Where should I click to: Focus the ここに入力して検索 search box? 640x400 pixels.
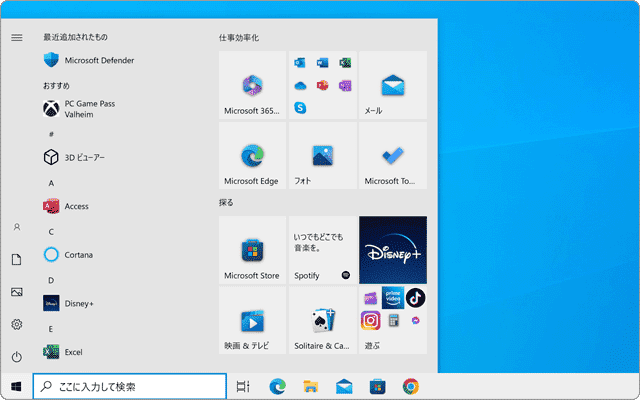click(x=130, y=386)
